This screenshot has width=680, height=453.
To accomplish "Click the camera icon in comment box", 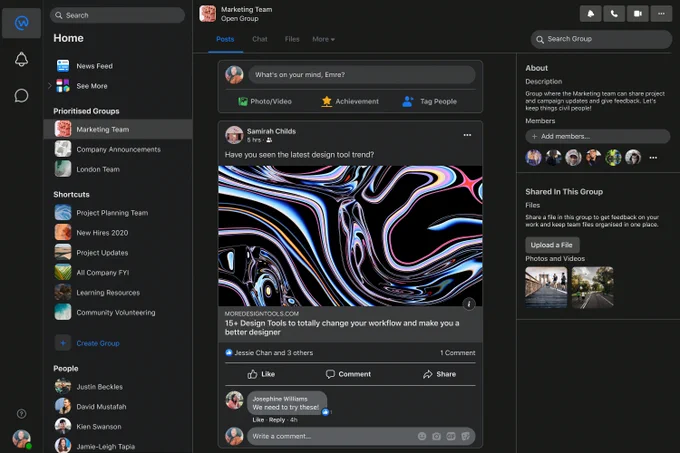I will (x=436, y=436).
